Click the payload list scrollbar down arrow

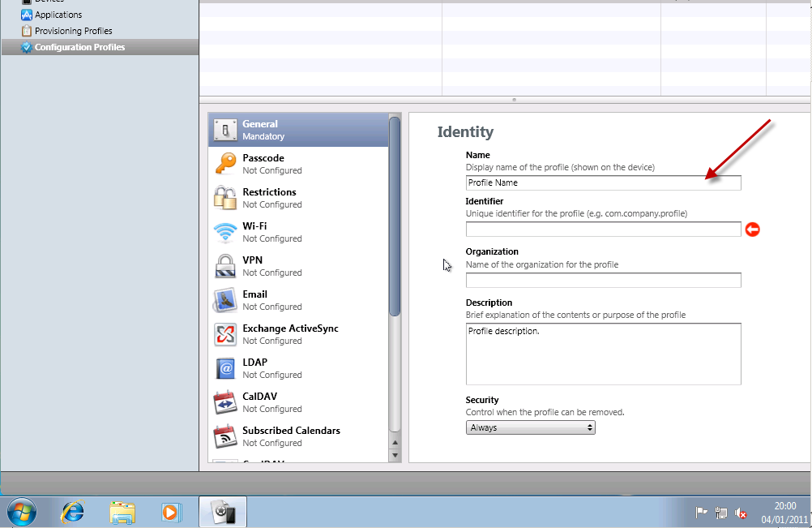[x=395, y=456]
